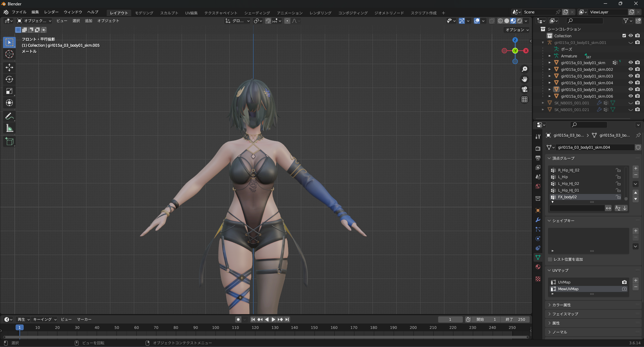Expand the カラー属性 panel
The image size is (644, 347).
tap(561, 305)
